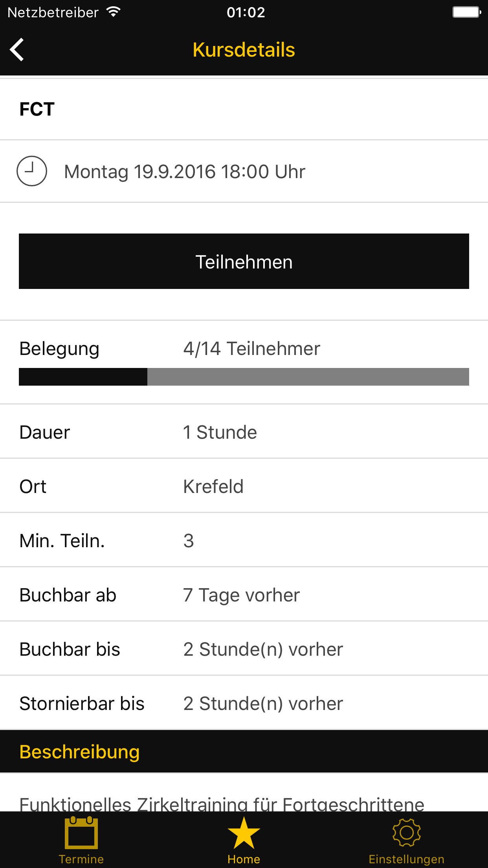
Task: Select the Min. Teiln. row
Action: pyautogui.click(x=244, y=541)
